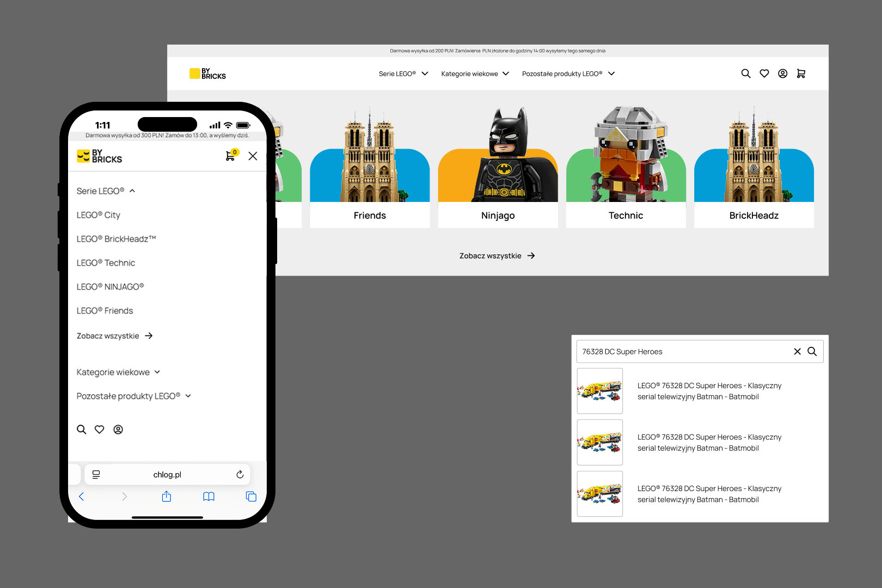Expand Pozostałe produkty LEGO in mobile menu
This screenshot has height=588, width=882.
(133, 396)
